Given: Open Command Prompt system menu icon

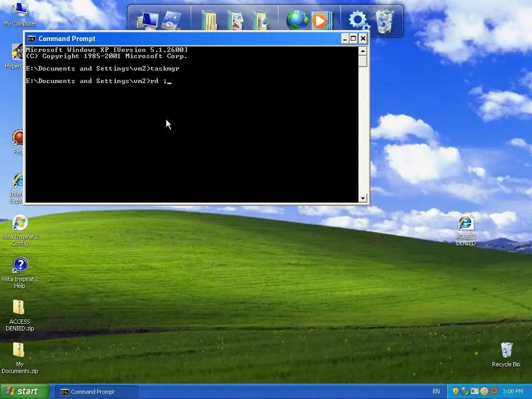Looking at the screenshot, I should [32, 38].
